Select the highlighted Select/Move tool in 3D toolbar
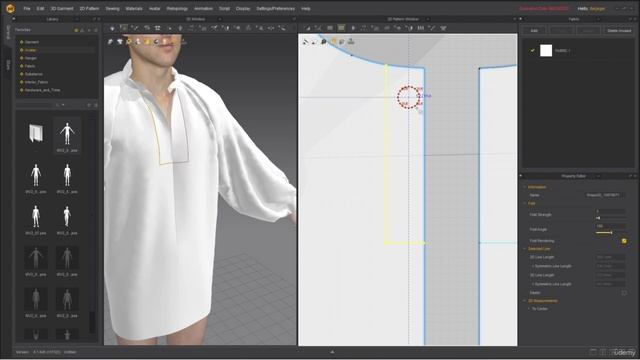640x360 pixels. tap(124, 28)
